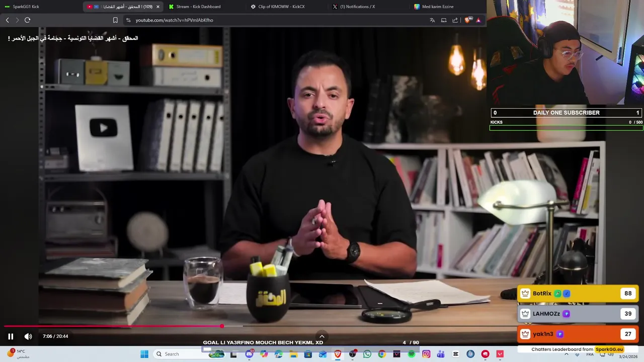Click the red playhead dot on timeline
644x362 pixels.
[x=222, y=326]
